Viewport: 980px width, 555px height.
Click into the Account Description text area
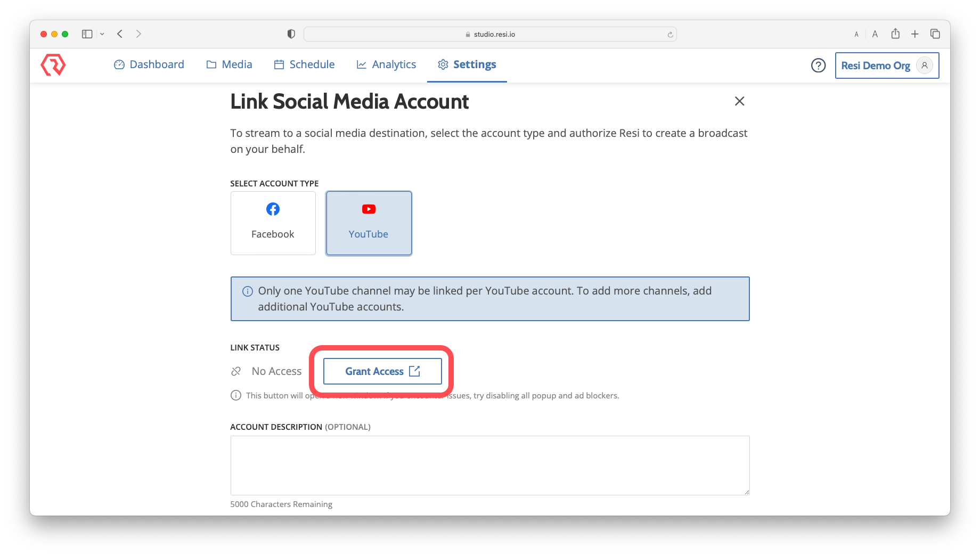point(489,465)
